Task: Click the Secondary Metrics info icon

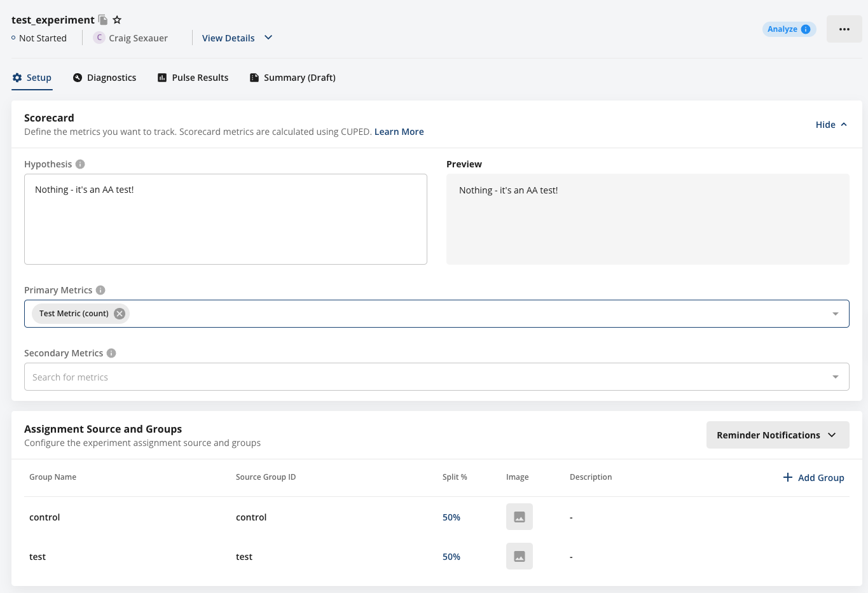Action: click(111, 353)
